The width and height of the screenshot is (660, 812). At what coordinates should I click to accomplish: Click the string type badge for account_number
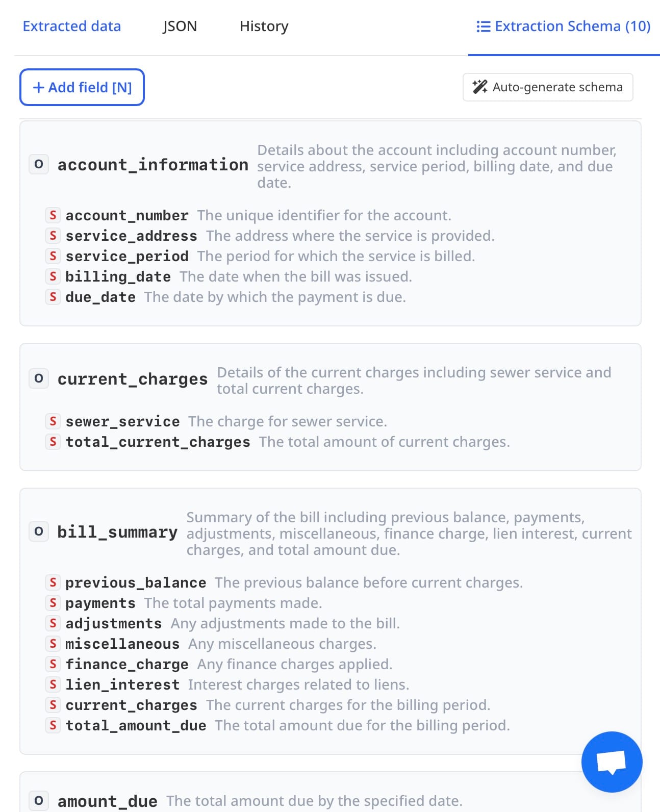pos(53,215)
